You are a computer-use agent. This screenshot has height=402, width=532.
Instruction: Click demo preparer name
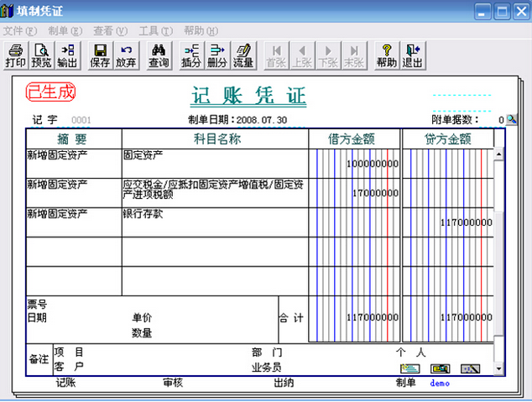pyautogui.click(x=440, y=383)
